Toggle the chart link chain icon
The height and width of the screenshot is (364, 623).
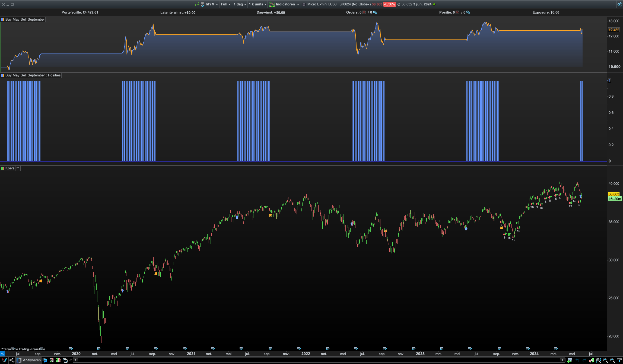202,4
